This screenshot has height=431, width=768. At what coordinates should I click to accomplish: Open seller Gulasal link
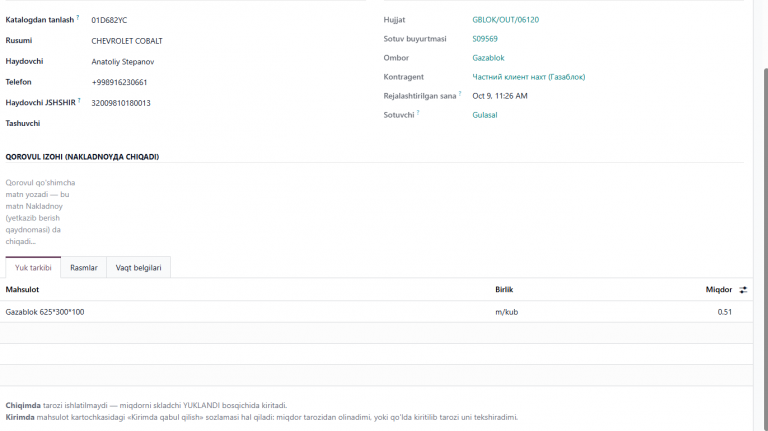tap(485, 115)
